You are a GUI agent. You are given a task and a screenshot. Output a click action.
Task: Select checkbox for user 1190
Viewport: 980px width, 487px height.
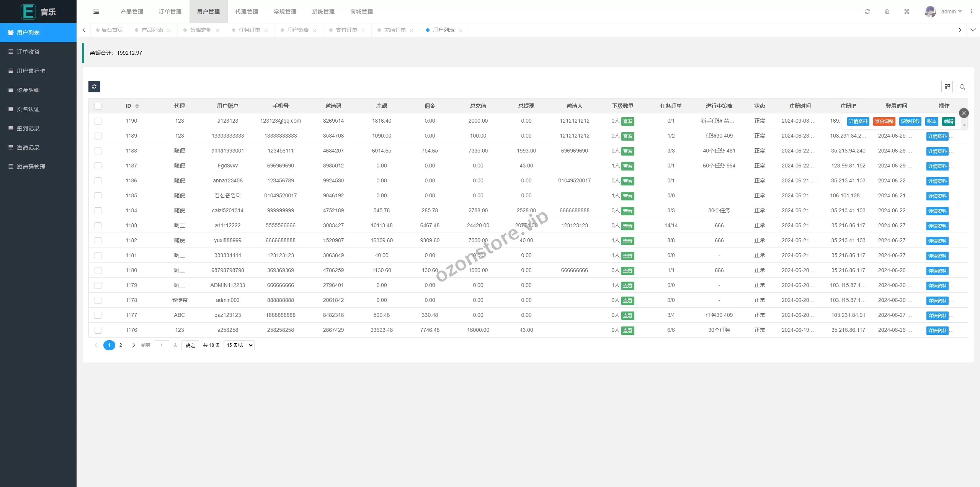(x=98, y=121)
